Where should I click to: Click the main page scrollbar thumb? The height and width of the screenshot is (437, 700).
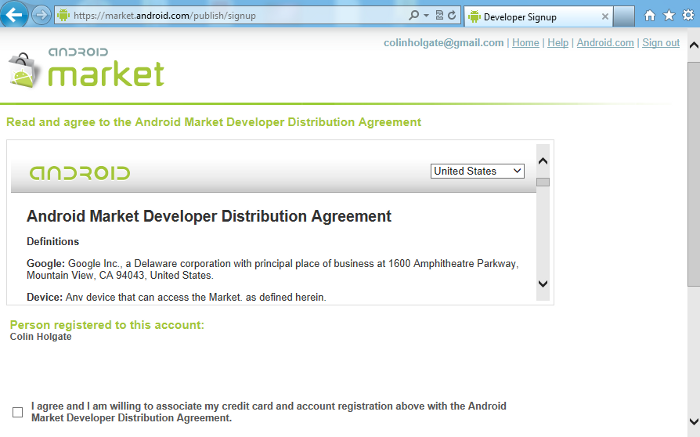coord(694,174)
